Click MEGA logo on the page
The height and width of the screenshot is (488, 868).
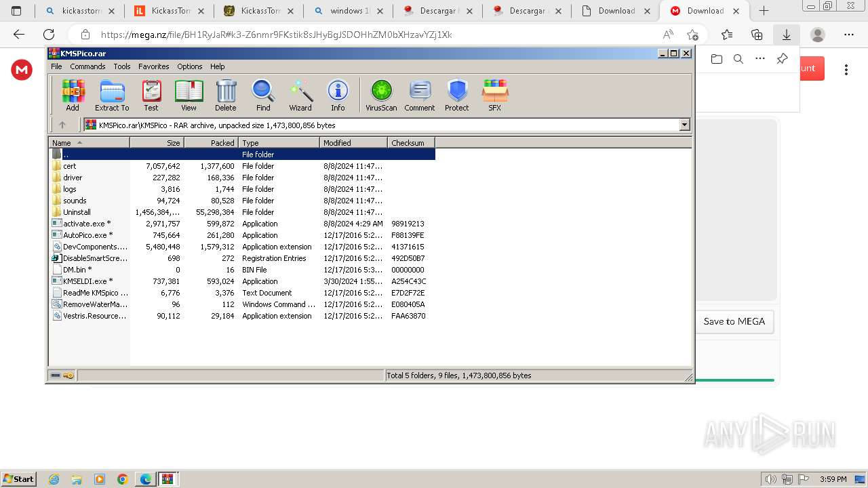coord(22,70)
